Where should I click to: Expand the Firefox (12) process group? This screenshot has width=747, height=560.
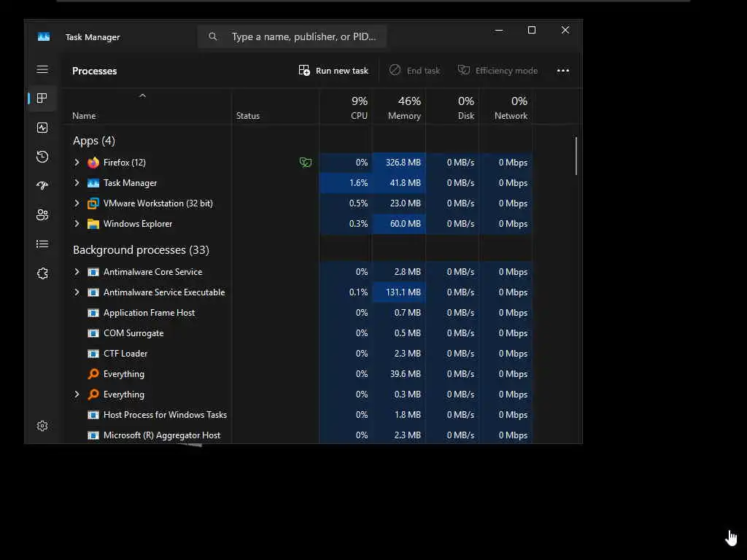[77, 163]
